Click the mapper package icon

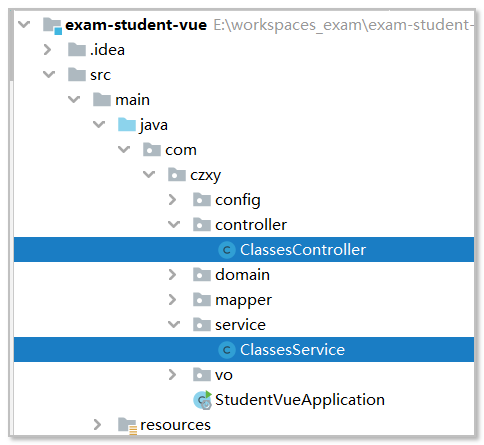(x=202, y=300)
